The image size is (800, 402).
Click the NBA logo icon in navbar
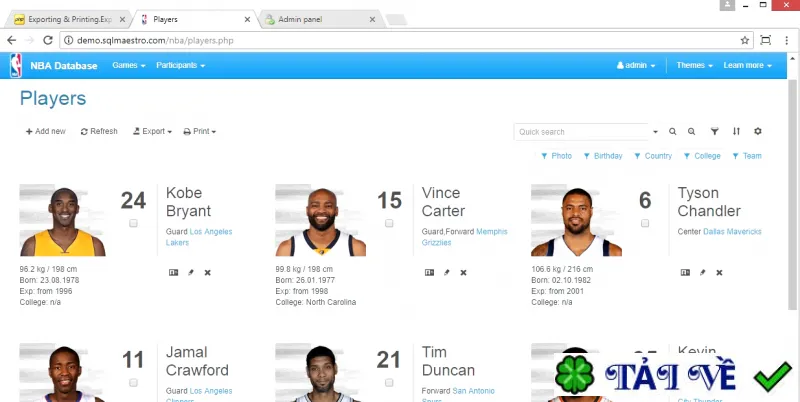point(16,65)
